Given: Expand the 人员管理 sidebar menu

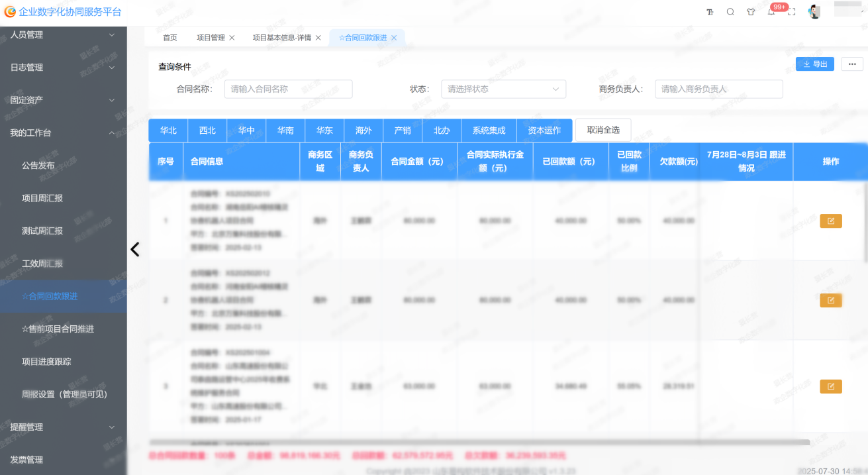Looking at the screenshot, I should [x=63, y=34].
